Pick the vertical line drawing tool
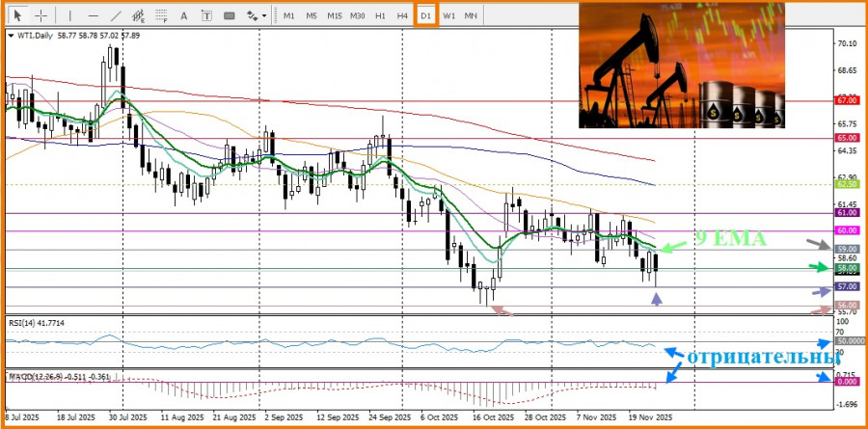This screenshot has height=429, width=868. [68, 15]
